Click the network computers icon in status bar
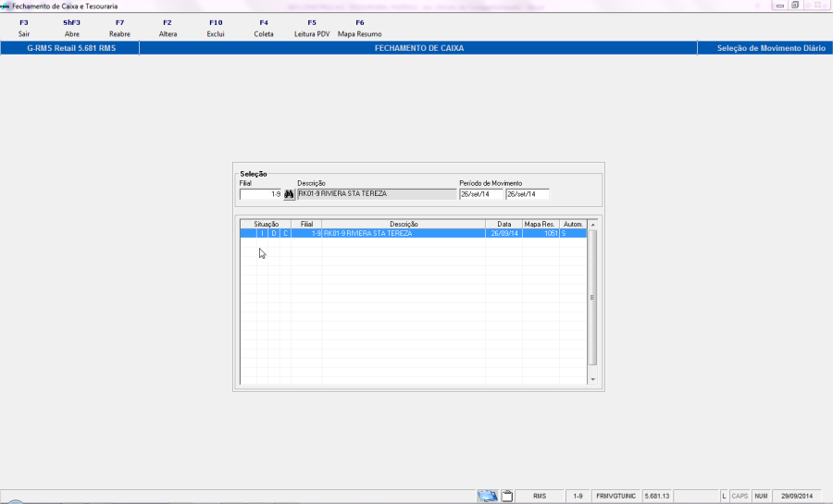The image size is (833, 504). [487, 496]
